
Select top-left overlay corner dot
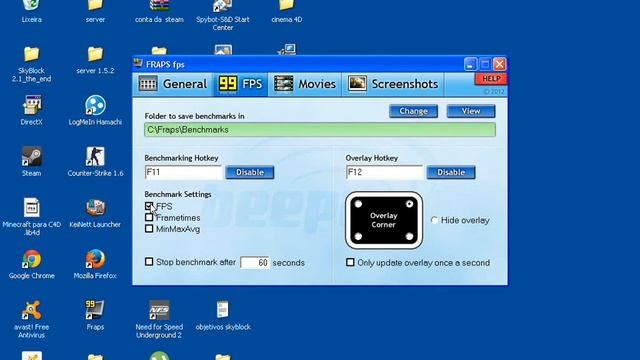tap(358, 204)
